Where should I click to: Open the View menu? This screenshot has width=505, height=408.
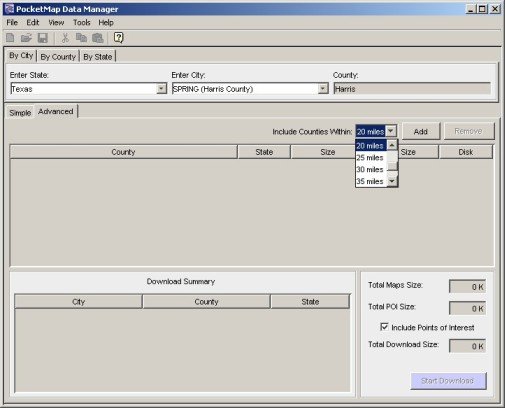pyautogui.click(x=56, y=22)
